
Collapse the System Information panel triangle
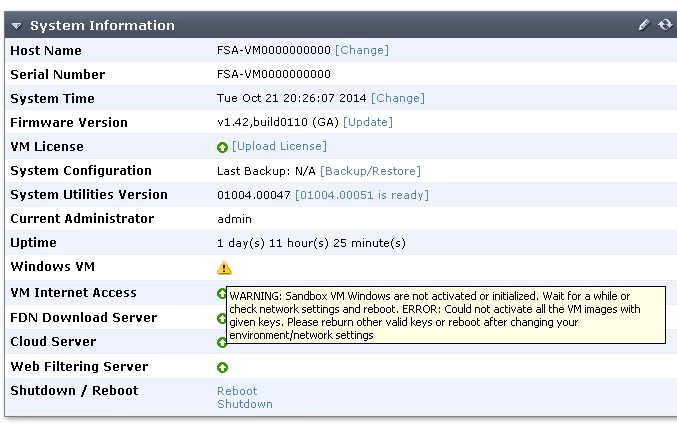click(x=16, y=26)
